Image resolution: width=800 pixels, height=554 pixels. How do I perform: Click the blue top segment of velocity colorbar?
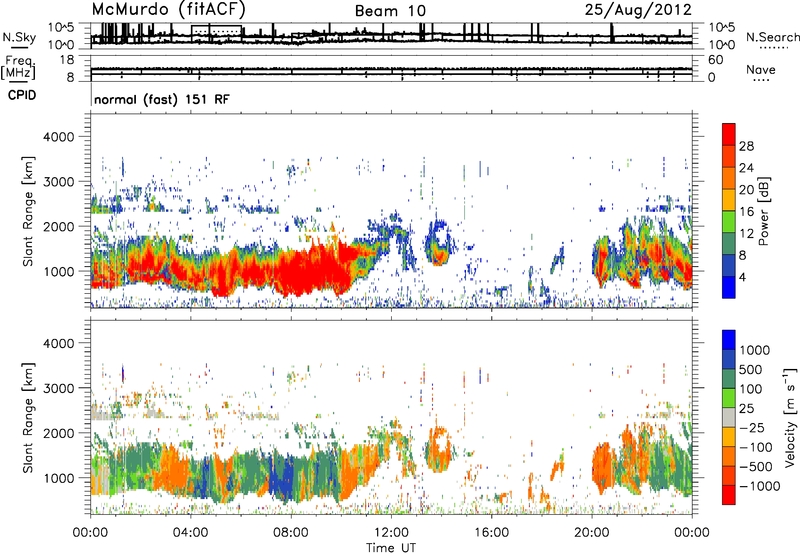click(x=729, y=340)
